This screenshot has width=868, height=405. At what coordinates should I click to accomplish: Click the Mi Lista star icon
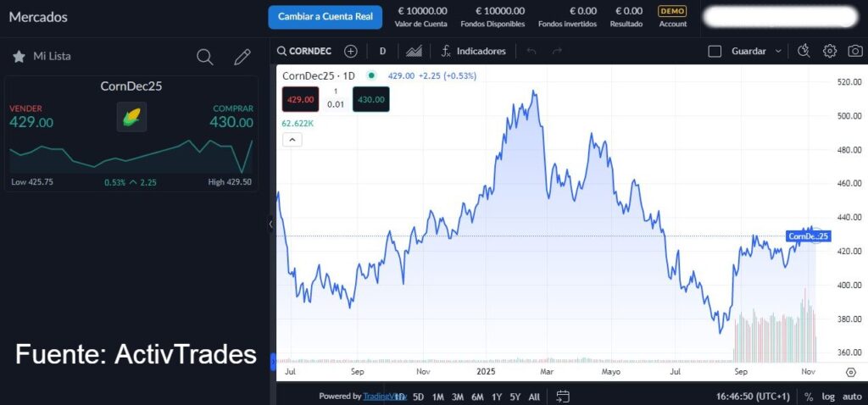19,57
